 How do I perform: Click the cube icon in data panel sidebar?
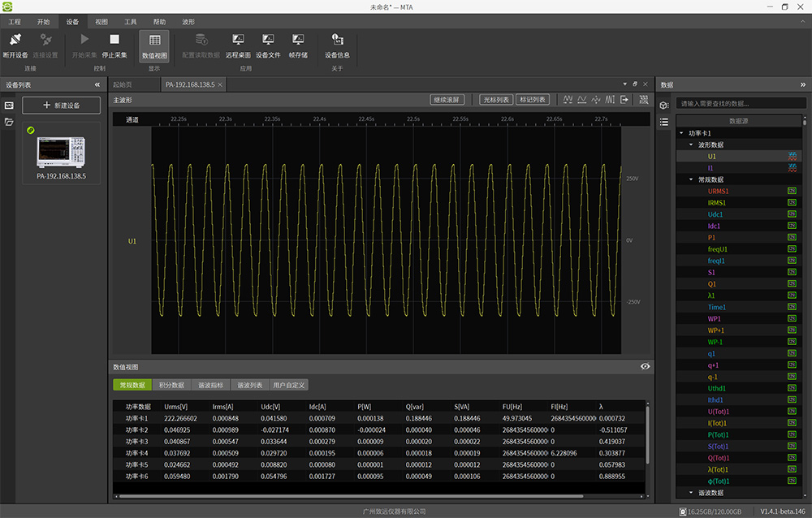tap(663, 105)
